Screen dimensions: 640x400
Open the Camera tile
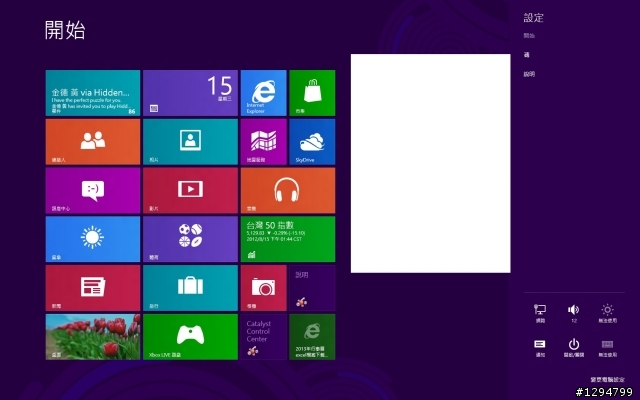coord(263,288)
